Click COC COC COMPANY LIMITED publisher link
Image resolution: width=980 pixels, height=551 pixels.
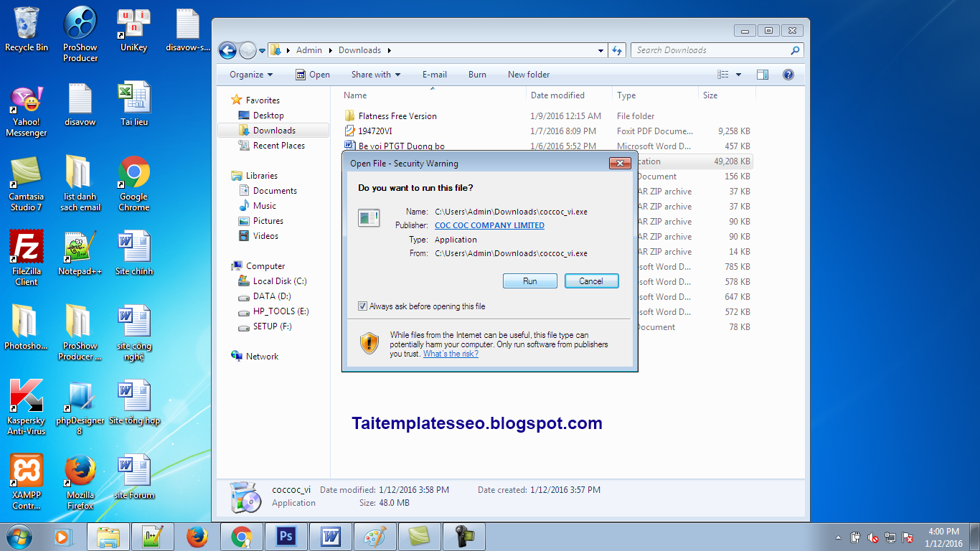click(489, 225)
